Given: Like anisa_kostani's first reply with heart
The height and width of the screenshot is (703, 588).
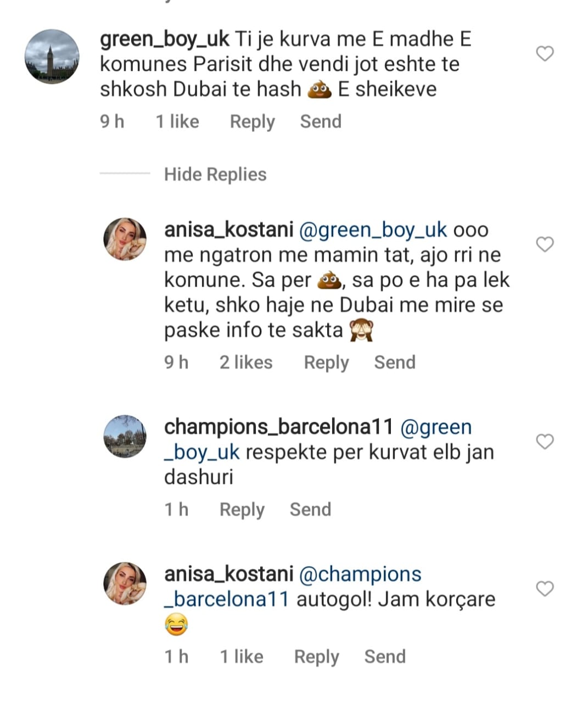Looking at the screenshot, I should coord(545,244).
